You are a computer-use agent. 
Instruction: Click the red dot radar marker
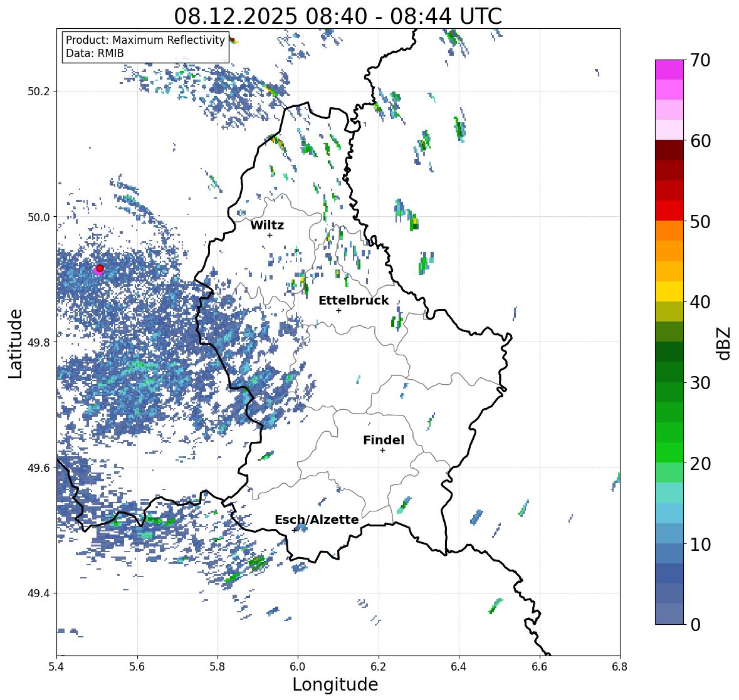tap(100, 268)
